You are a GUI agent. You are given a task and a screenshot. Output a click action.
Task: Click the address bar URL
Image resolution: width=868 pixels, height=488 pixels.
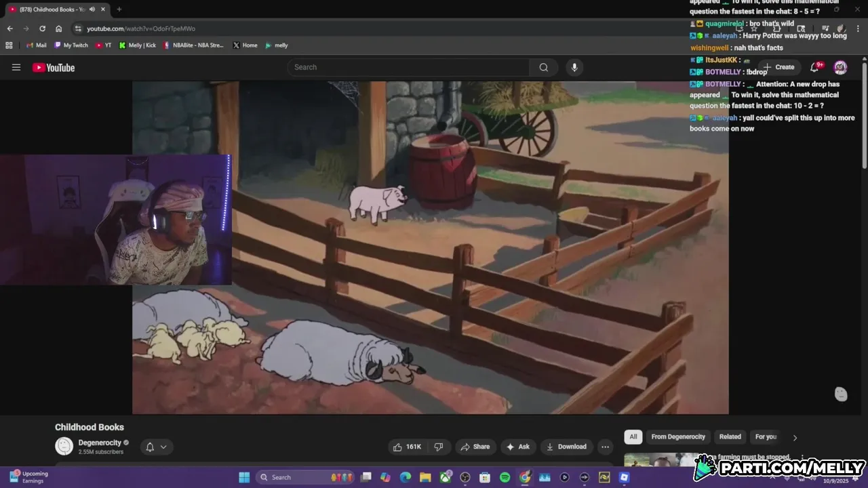pos(141,28)
